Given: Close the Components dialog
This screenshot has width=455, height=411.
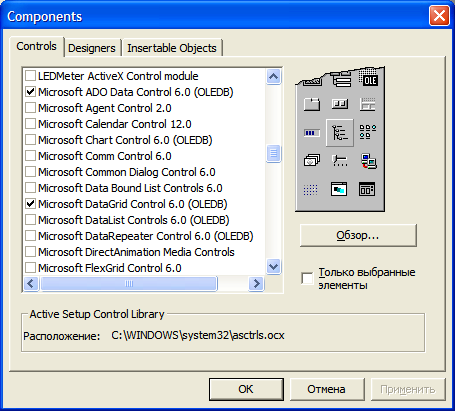Looking at the screenshot, I should tap(439, 16).
